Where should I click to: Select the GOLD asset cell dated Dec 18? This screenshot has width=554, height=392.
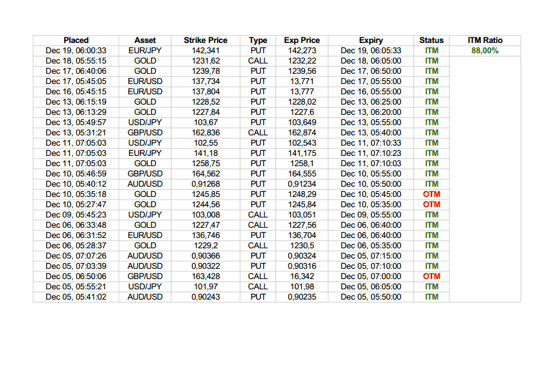(x=144, y=60)
